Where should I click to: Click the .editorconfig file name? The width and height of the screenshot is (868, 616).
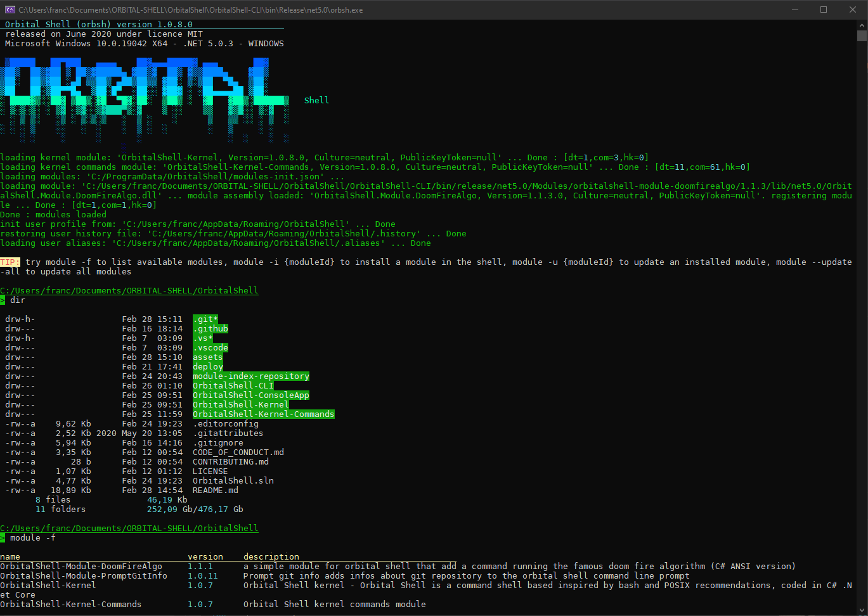[226, 423]
